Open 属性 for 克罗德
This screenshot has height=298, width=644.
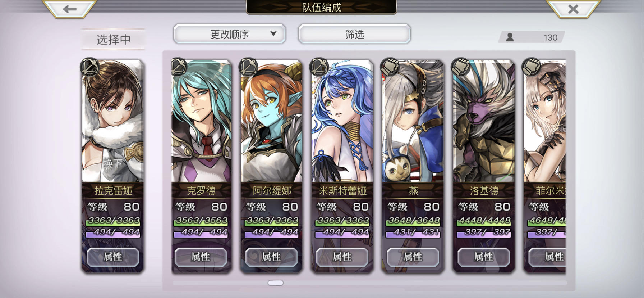point(201,257)
